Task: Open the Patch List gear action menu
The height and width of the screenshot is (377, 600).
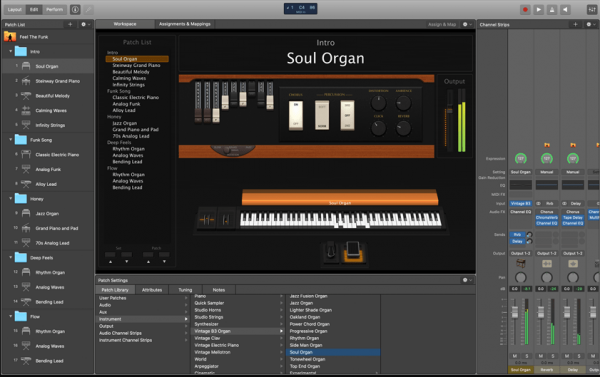Action: coord(85,24)
